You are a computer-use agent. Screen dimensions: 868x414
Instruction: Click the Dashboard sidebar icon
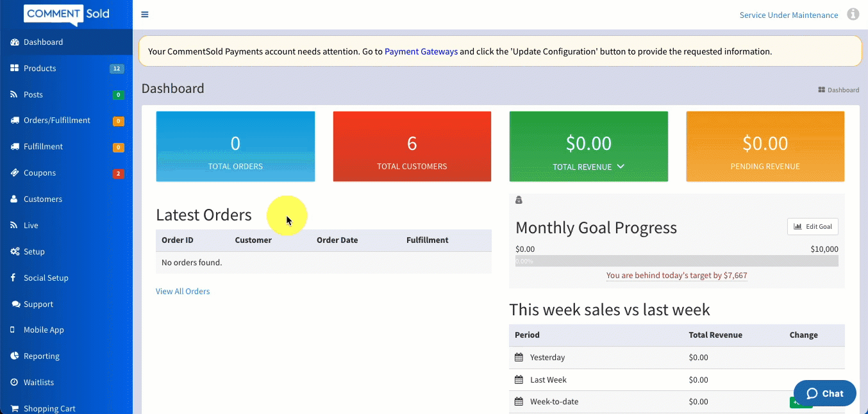tap(14, 42)
